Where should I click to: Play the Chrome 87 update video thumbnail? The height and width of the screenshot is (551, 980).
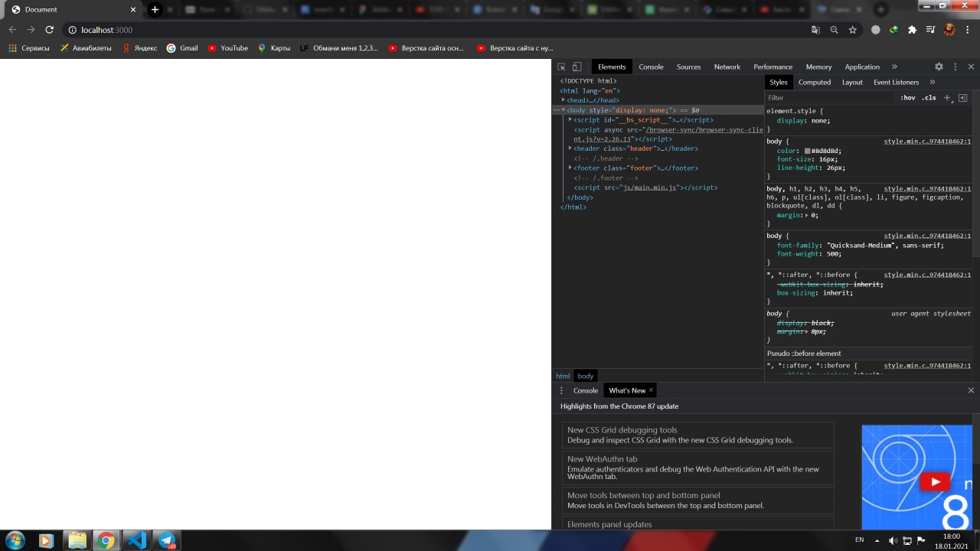point(934,481)
